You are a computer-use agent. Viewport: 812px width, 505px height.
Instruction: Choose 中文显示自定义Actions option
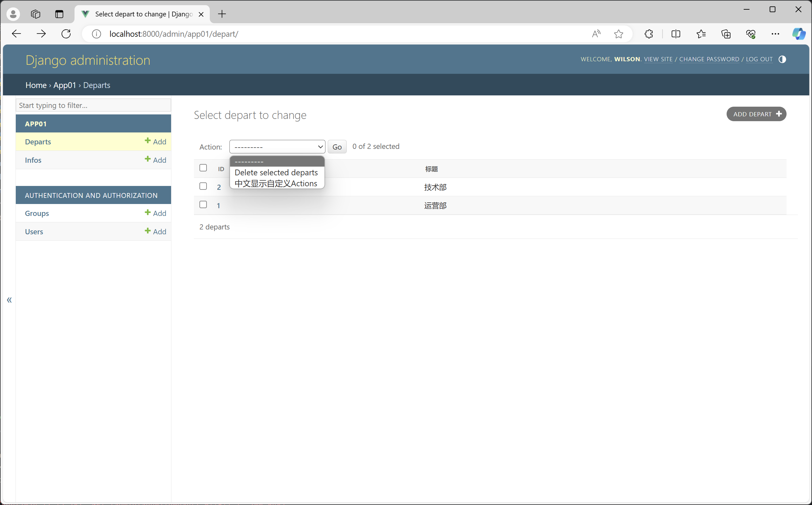[x=276, y=183]
